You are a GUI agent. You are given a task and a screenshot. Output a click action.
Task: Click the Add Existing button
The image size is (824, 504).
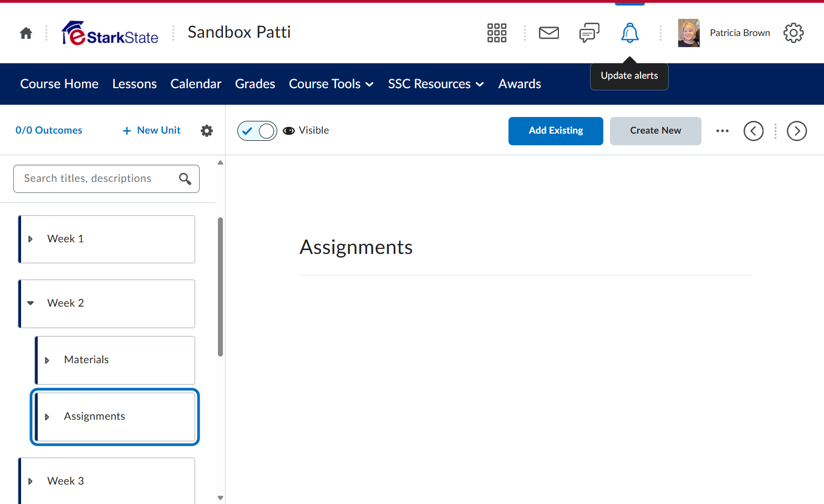[556, 131]
